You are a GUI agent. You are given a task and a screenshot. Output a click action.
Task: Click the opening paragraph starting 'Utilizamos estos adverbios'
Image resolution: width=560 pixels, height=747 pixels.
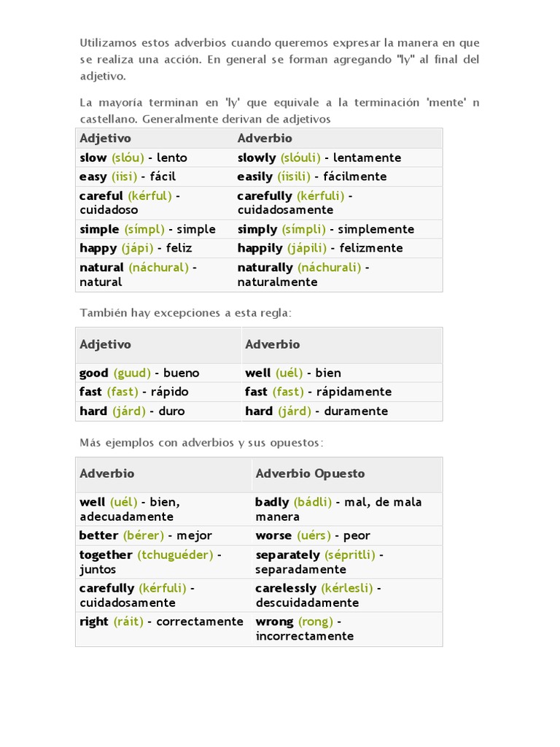(x=279, y=59)
